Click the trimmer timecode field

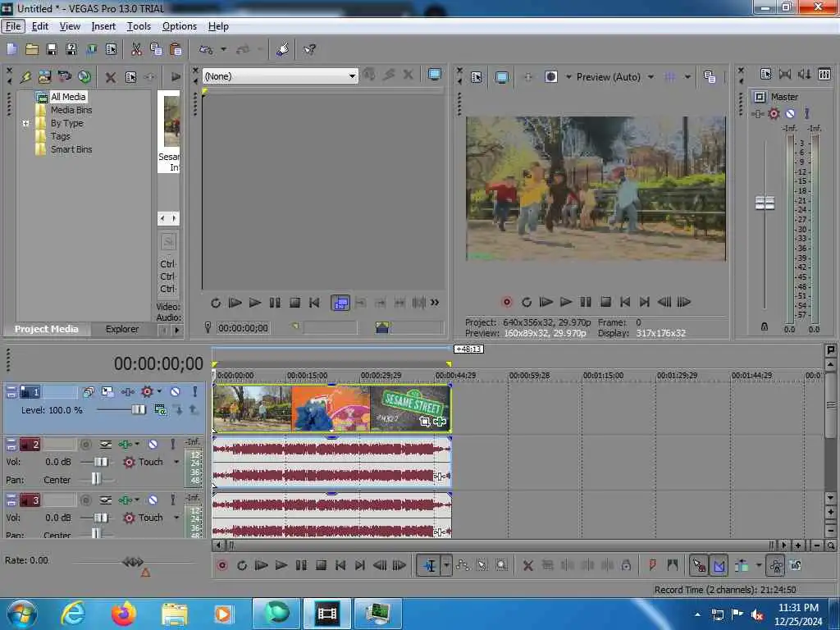(243, 328)
